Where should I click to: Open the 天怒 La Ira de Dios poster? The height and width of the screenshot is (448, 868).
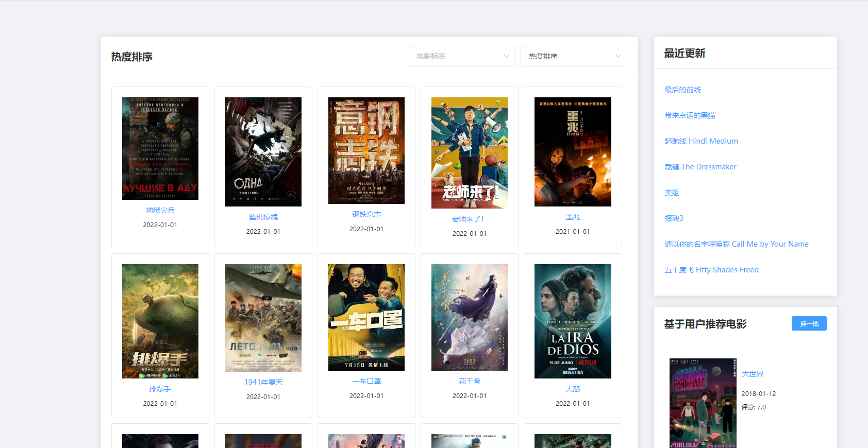573,321
